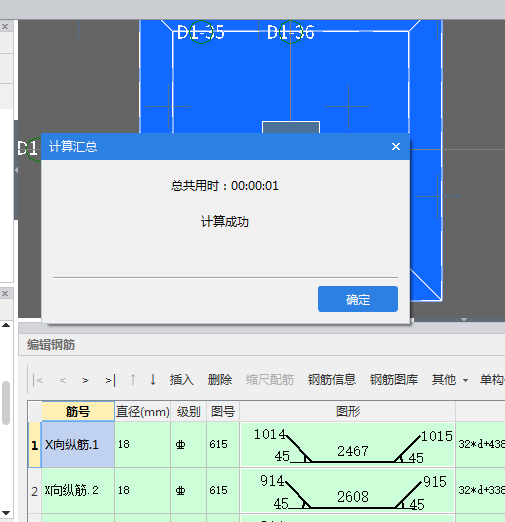Select cell X向纵筋.1

pyautogui.click(x=78, y=445)
